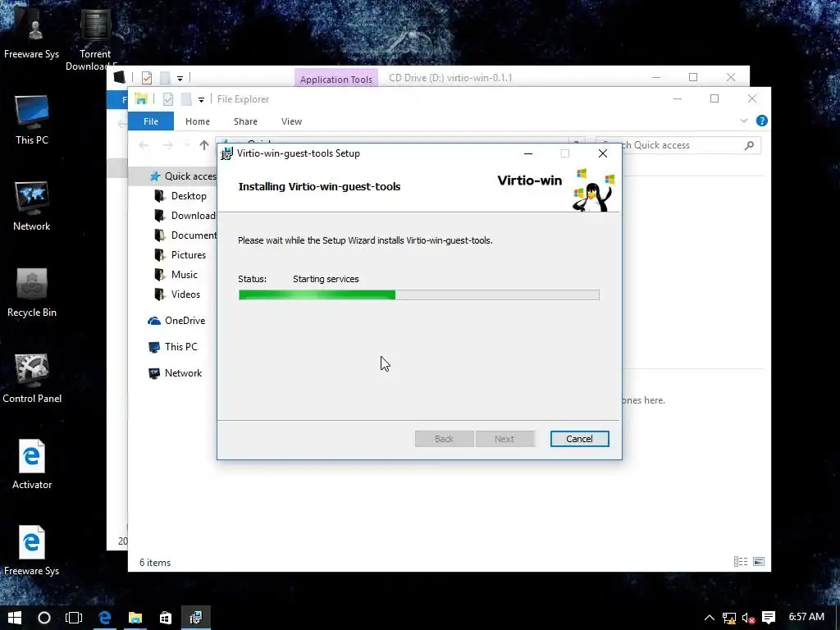This screenshot has height=630, width=840.
Task: Open the Share ribbon tab
Action: (x=245, y=121)
